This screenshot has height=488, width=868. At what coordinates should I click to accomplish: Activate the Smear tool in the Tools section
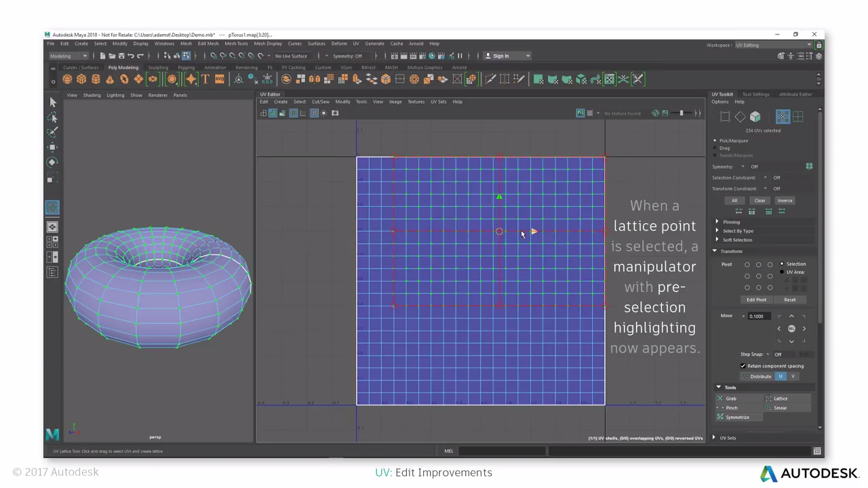[x=780, y=408]
